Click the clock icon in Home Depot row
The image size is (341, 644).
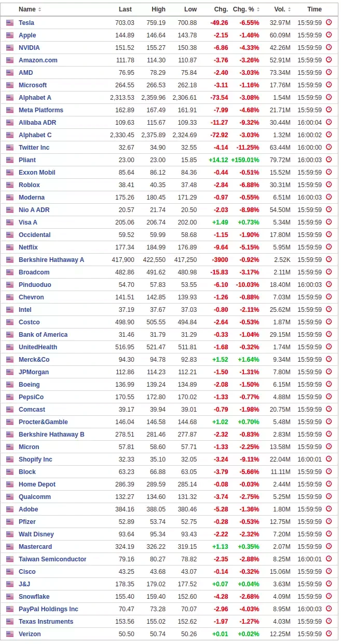point(329,484)
